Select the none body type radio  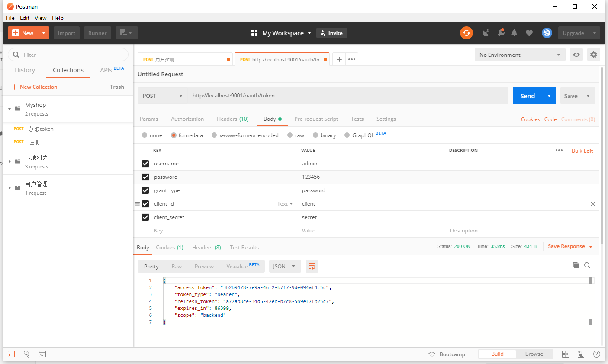145,135
